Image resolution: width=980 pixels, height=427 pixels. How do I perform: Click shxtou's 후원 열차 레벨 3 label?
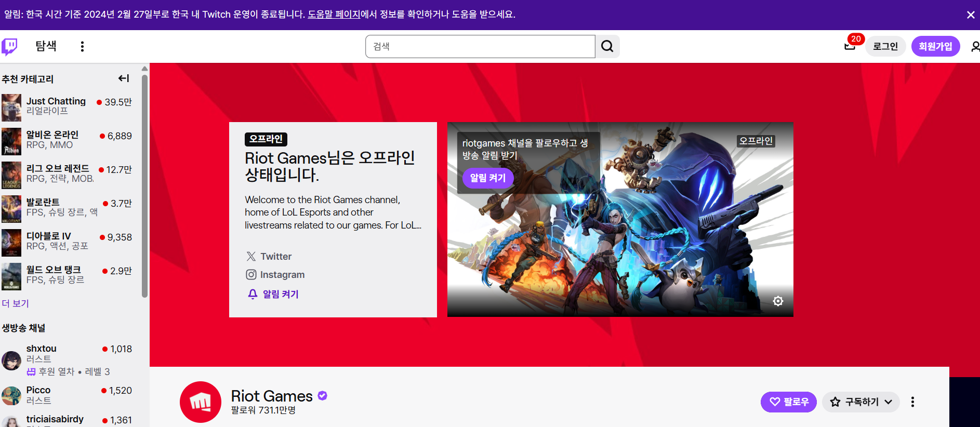tap(69, 371)
